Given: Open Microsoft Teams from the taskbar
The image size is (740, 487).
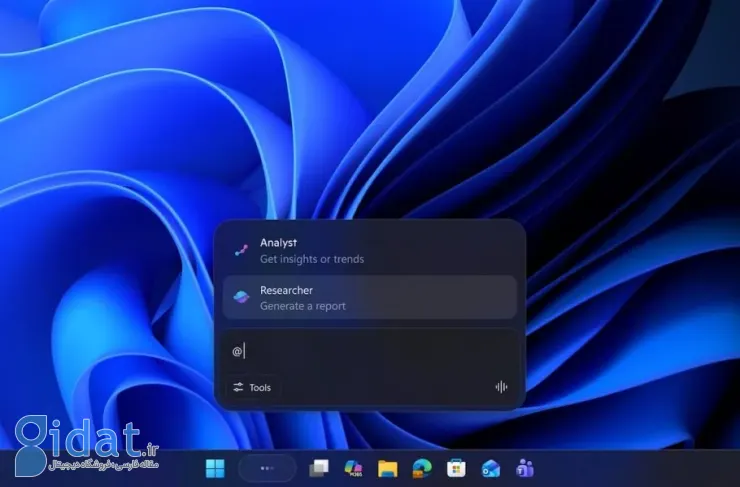Looking at the screenshot, I should click(x=524, y=468).
